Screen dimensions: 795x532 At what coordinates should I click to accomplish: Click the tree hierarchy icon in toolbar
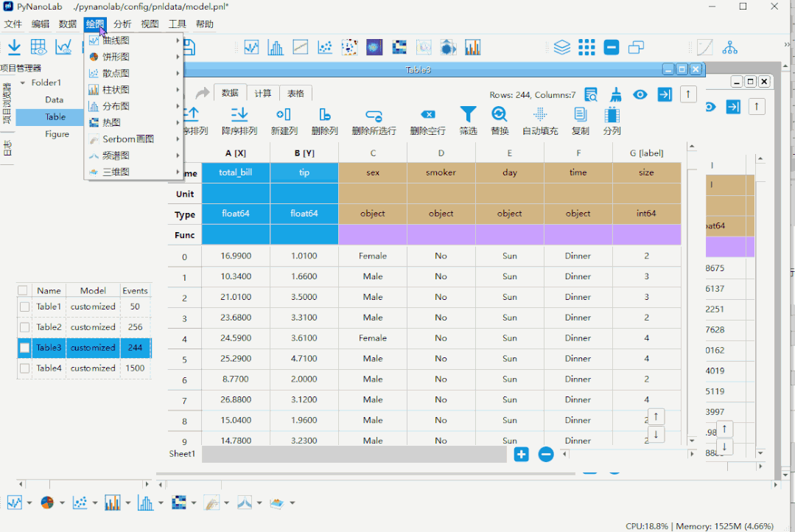pyautogui.click(x=729, y=47)
